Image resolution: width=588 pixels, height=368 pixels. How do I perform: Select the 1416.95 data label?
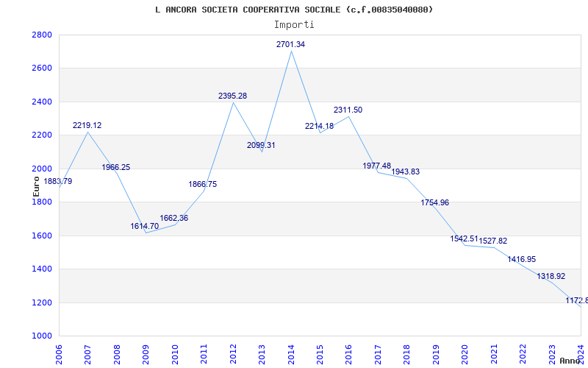[x=522, y=259]
